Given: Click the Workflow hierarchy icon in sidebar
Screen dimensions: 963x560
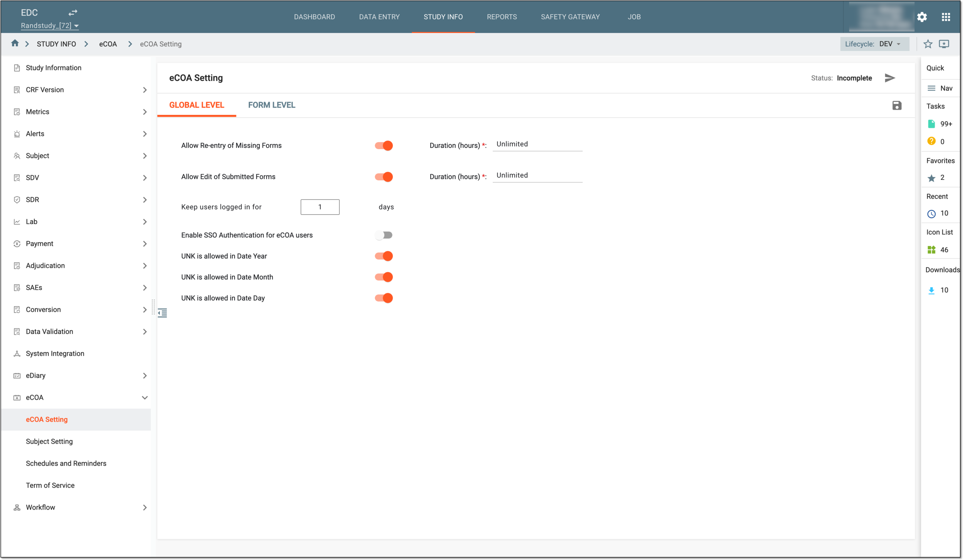Looking at the screenshot, I should 17,507.
